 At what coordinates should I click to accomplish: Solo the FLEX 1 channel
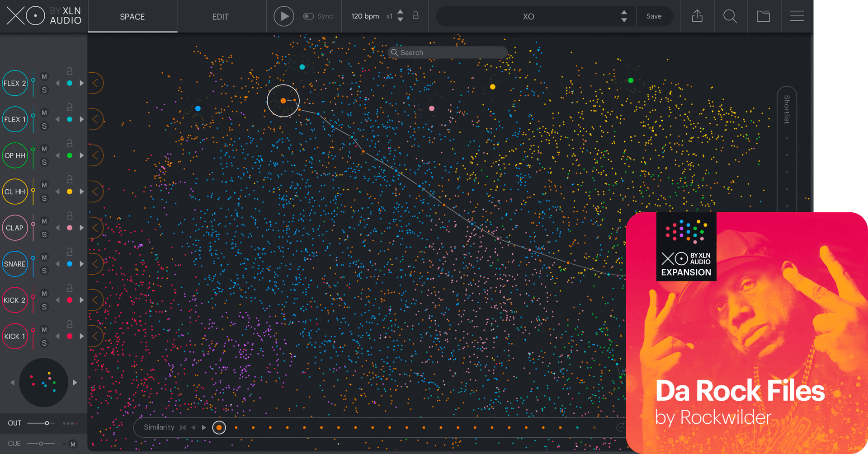(x=44, y=126)
